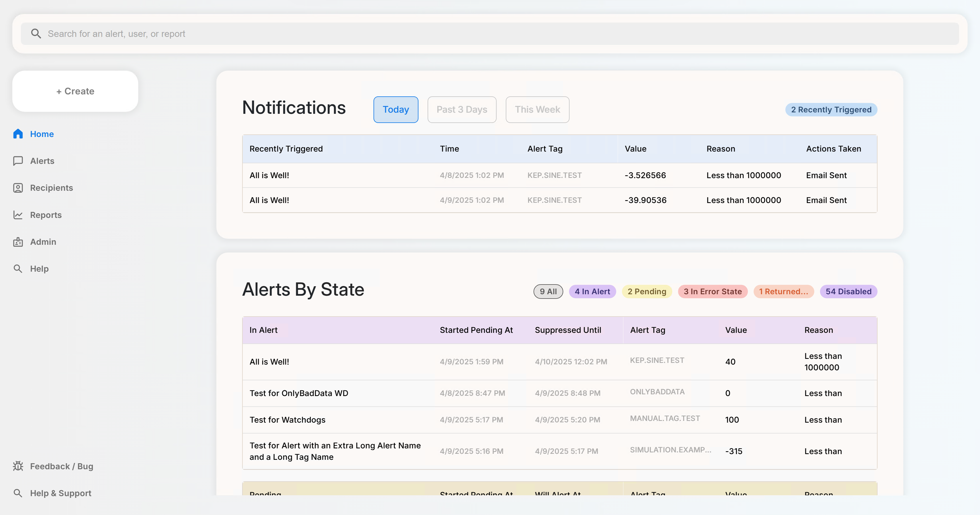Open the This Week notifications view

(537, 110)
